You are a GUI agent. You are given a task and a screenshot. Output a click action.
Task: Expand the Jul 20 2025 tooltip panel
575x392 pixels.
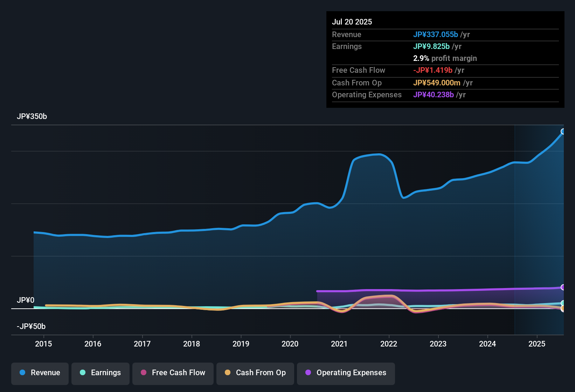(x=352, y=22)
